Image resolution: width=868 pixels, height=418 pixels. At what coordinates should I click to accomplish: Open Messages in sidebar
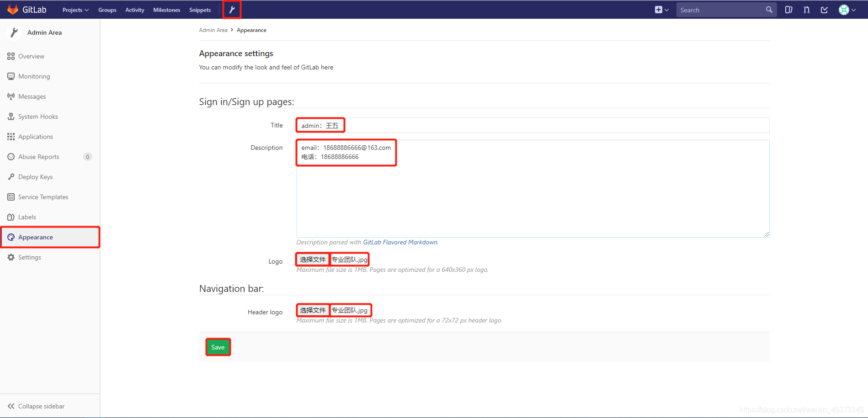(x=50, y=96)
